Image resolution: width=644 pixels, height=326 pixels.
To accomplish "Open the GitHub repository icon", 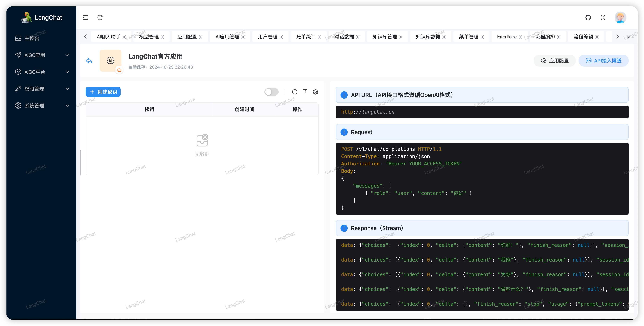I will click(588, 18).
